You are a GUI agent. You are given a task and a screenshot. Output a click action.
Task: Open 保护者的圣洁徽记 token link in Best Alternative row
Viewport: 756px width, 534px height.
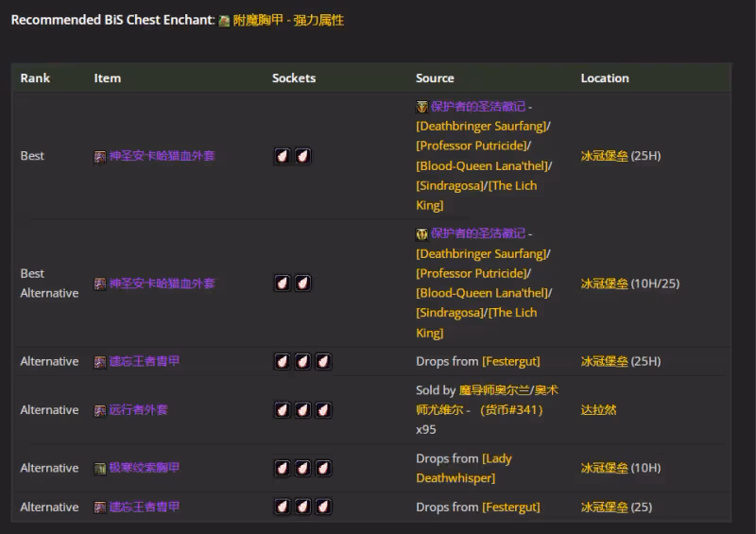(x=478, y=234)
